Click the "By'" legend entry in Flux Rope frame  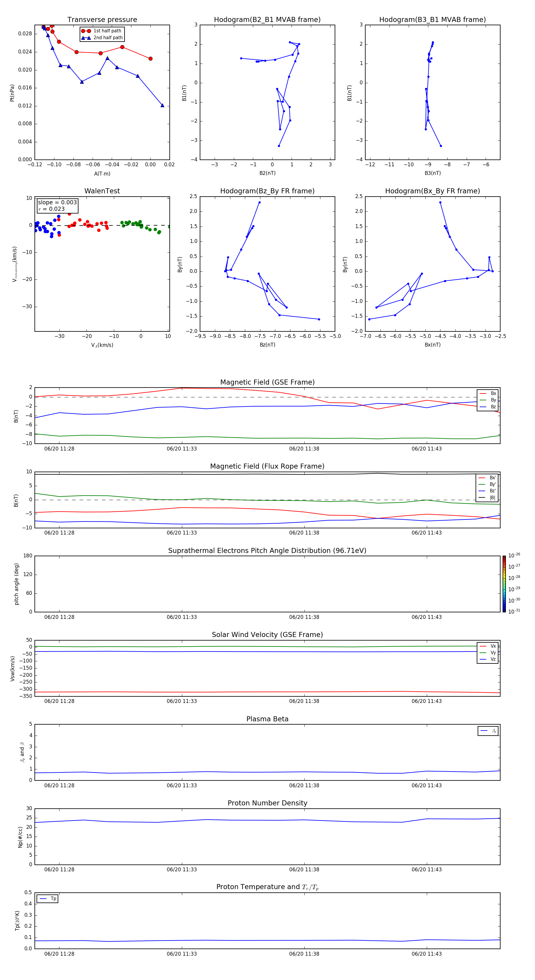487,484
